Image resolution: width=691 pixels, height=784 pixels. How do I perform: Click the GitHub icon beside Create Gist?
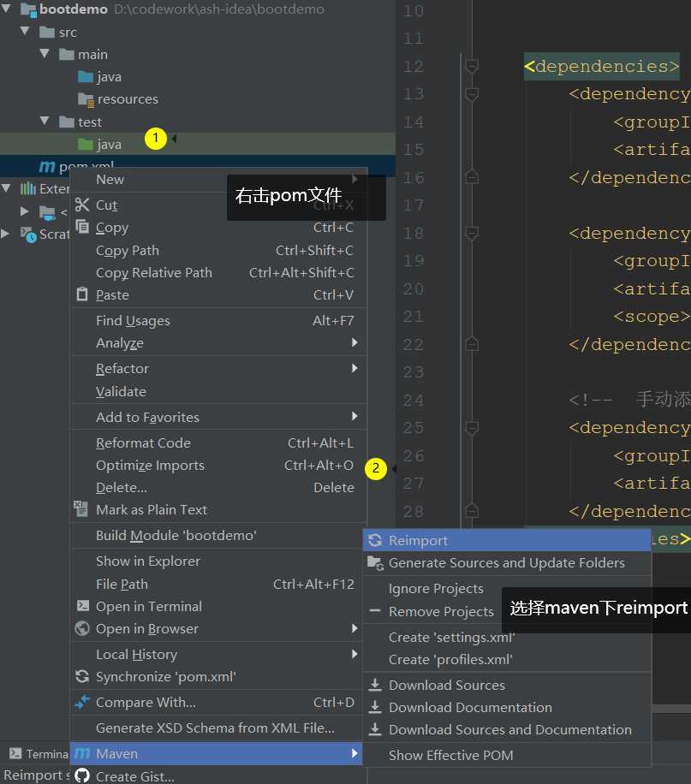click(x=82, y=775)
